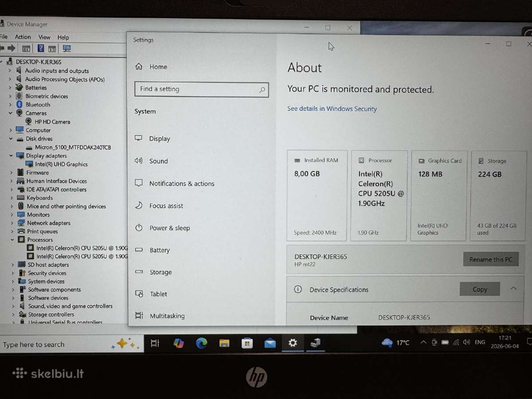This screenshot has width=532, height=399.
Task: Collapse Processors node in device tree
Action: coord(12,240)
